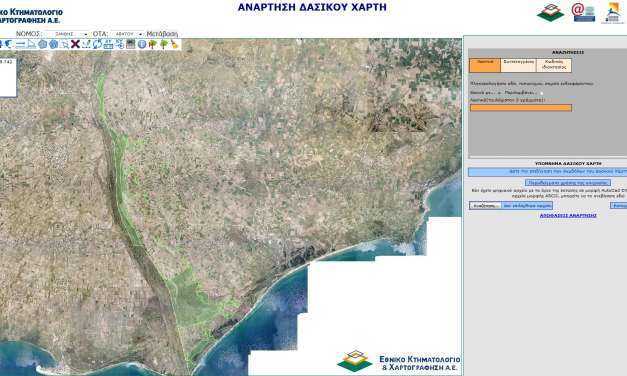This screenshot has width=627, height=376.
Task: Click the blue info identify icon
Action: coord(142,44)
